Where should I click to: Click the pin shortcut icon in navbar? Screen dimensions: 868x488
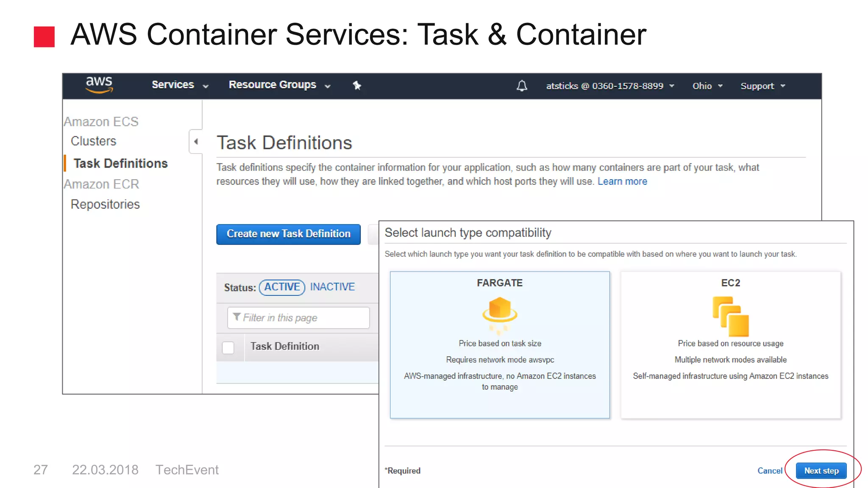(357, 86)
